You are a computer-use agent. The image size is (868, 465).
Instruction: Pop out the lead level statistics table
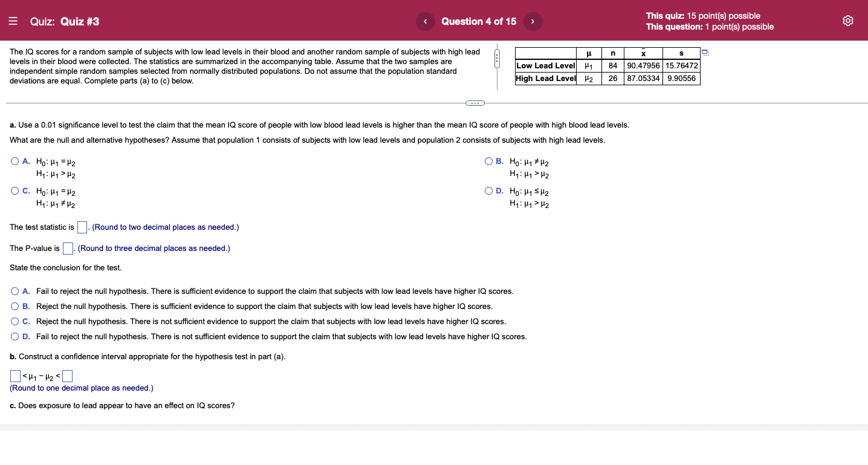705,53
